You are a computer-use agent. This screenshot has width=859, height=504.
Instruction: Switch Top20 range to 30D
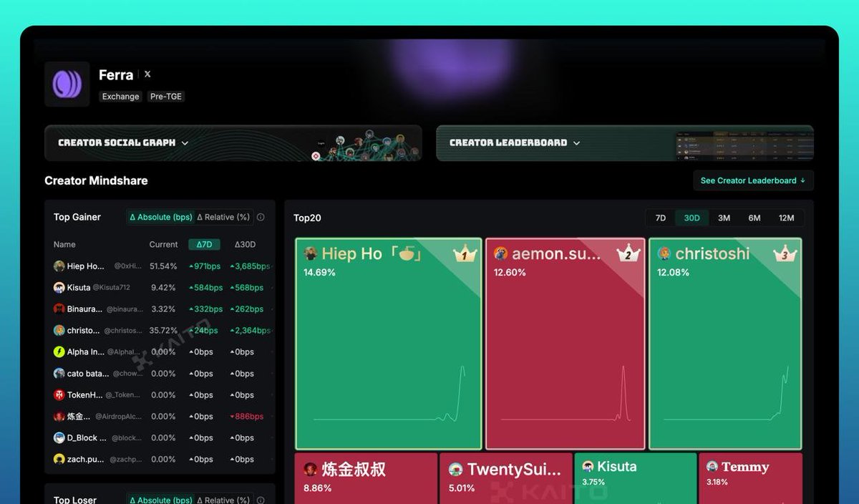(692, 218)
